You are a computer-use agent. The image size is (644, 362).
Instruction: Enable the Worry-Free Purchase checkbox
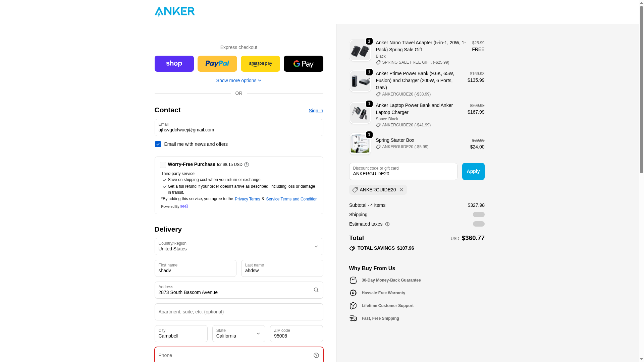163,165
